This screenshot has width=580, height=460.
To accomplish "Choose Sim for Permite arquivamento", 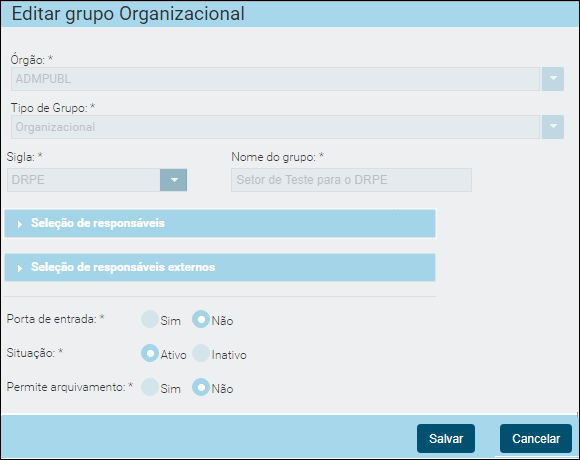I will coord(150,387).
